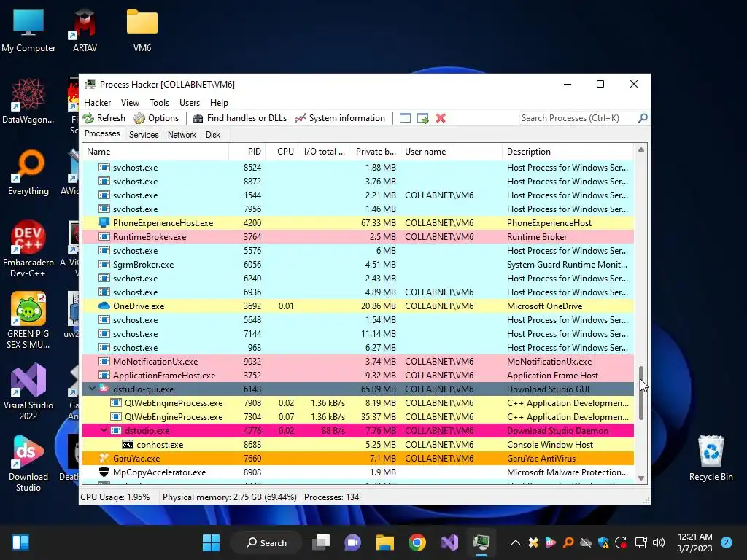Open Visual Studio 2022 desktop shortcut
The width and height of the screenshot is (747, 560).
(x=28, y=392)
